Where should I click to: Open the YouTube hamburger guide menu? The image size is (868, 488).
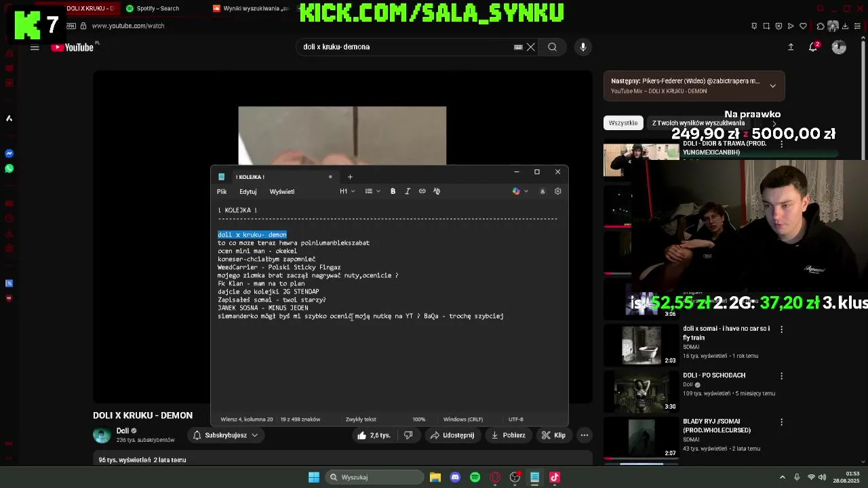coord(35,47)
